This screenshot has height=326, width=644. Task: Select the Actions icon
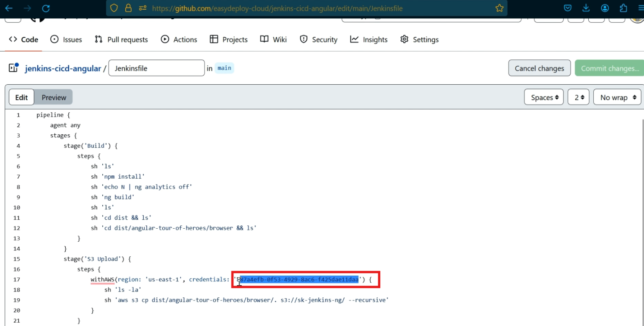(164, 39)
